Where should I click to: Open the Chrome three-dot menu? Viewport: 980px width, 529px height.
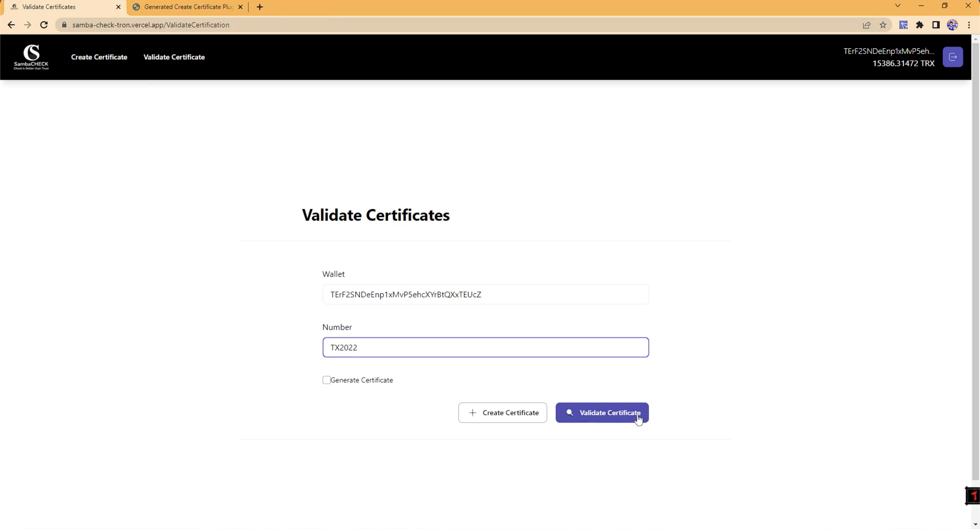pyautogui.click(x=969, y=25)
